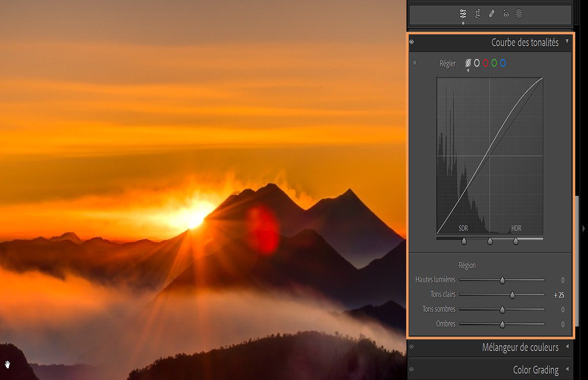The image size is (588, 380).
Task: Select the Edit sliders tool icon
Action: (463, 14)
